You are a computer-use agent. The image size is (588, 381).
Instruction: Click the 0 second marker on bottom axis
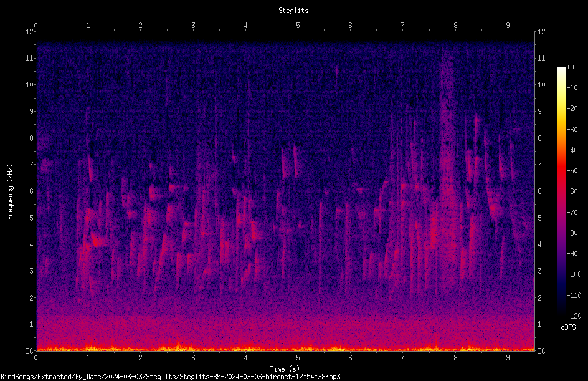pyautogui.click(x=36, y=358)
